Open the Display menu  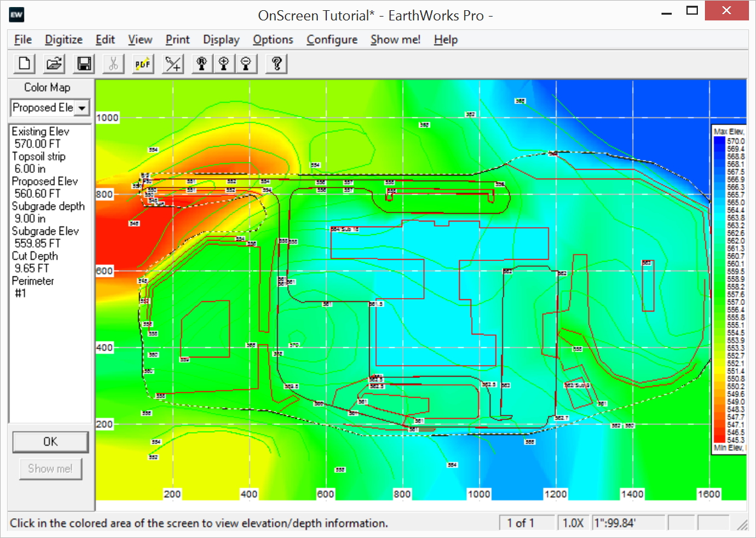(221, 40)
